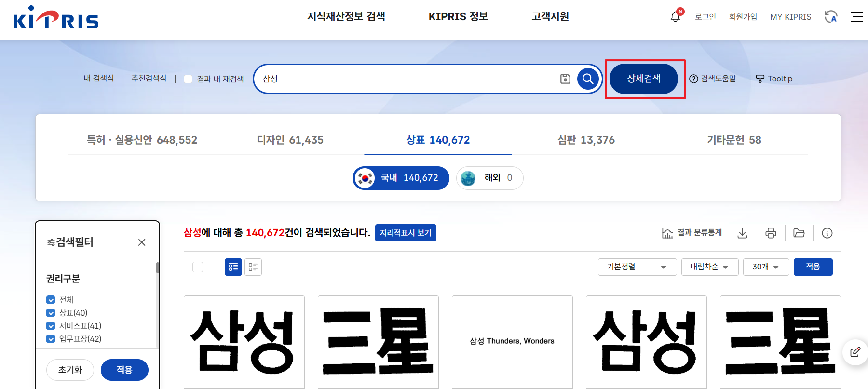The image size is (868, 389).
Task: Open MY KIPRIS link
Action: click(791, 17)
